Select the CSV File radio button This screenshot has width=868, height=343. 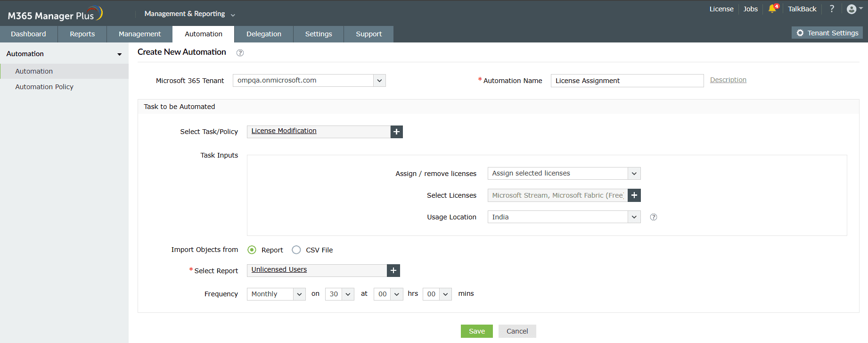pyautogui.click(x=296, y=250)
